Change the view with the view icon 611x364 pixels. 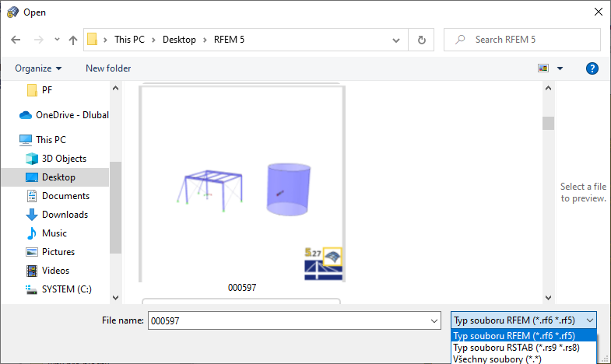[543, 68]
